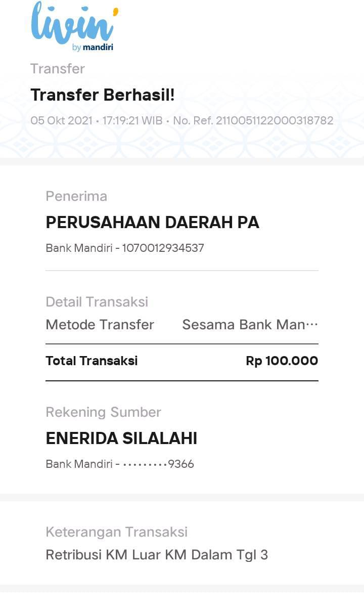Tap source account name ENERIDA SILALAHI
364x615 pixels.
click(x=121, y=438)
